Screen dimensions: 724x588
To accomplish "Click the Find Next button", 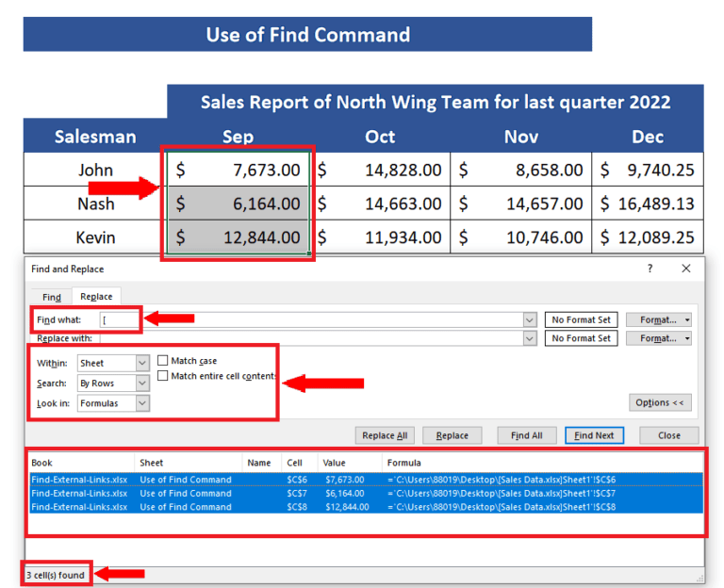I will point(594,435).
